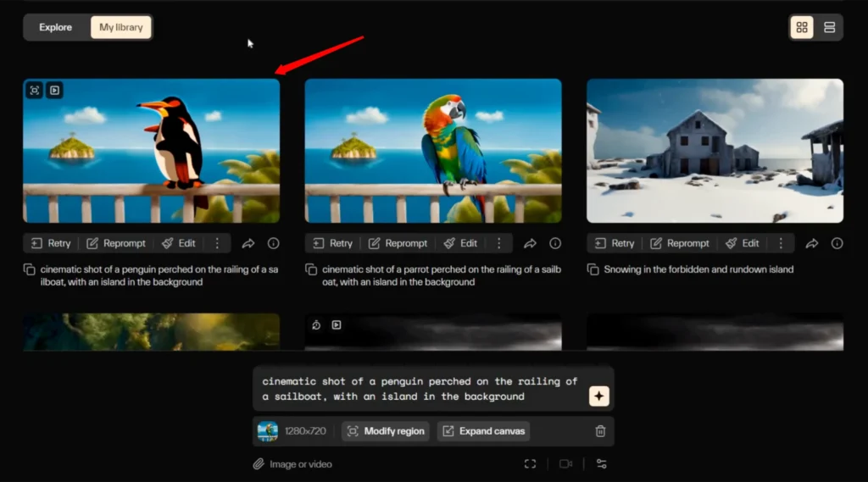
Task: Retry the parrot generation
Action: point(332,243)
